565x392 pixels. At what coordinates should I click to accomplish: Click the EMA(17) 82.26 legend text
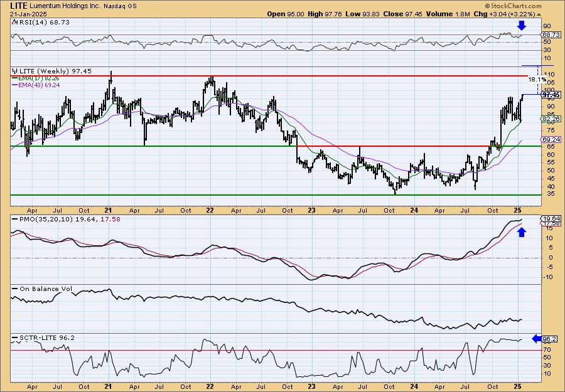(39, 78)
